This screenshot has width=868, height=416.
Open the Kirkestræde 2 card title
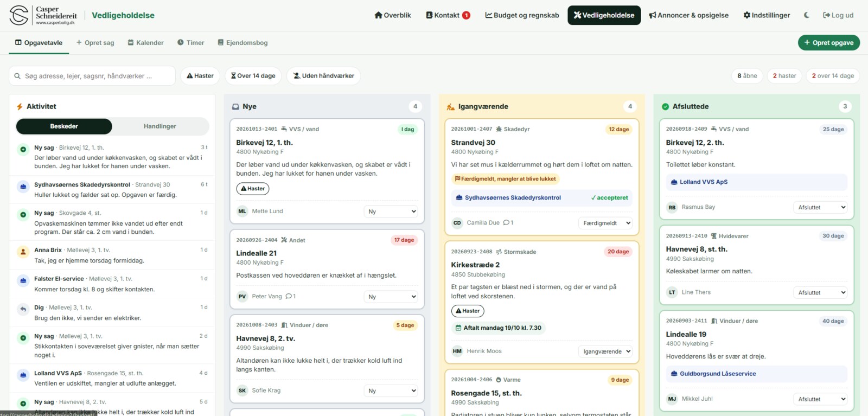tap(475, 265)
